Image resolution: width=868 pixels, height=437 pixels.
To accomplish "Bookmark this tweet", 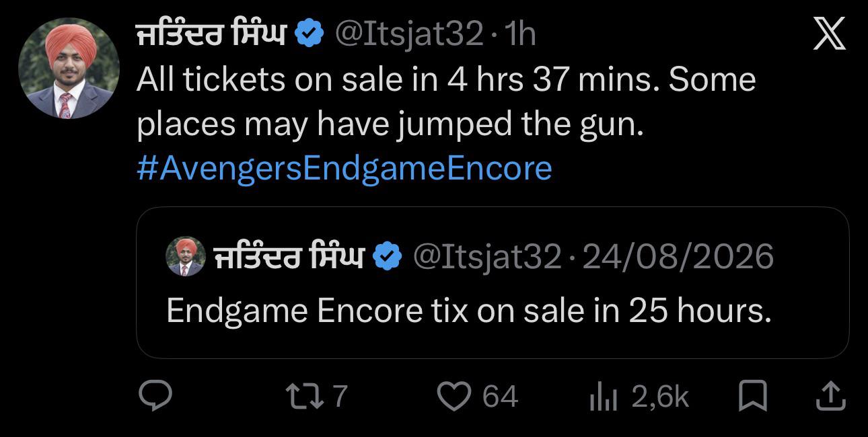I will tap(753, 396).
